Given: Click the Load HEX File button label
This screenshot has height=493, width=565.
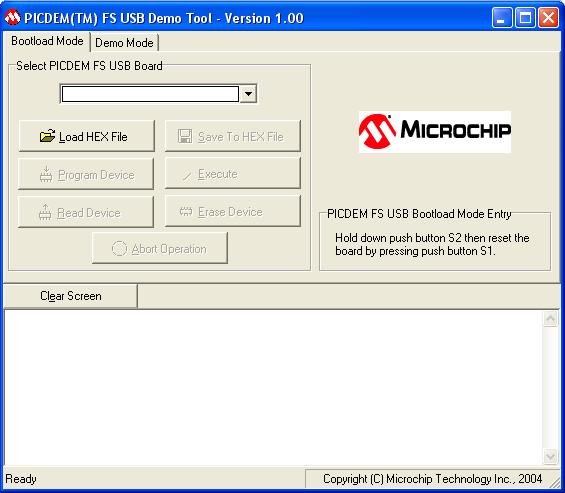Looking at the screenshot, I should (93, 137).
